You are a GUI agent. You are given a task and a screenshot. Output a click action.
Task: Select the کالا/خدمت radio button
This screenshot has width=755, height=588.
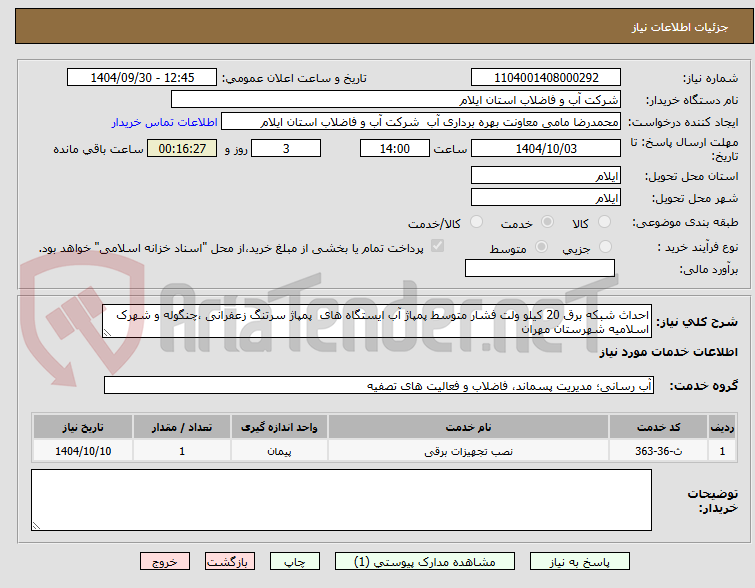[x=476, y=222]
